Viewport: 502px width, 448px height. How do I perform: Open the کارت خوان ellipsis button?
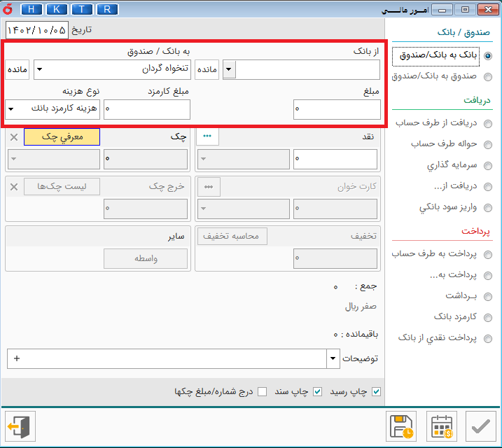(x=209, y=187)
